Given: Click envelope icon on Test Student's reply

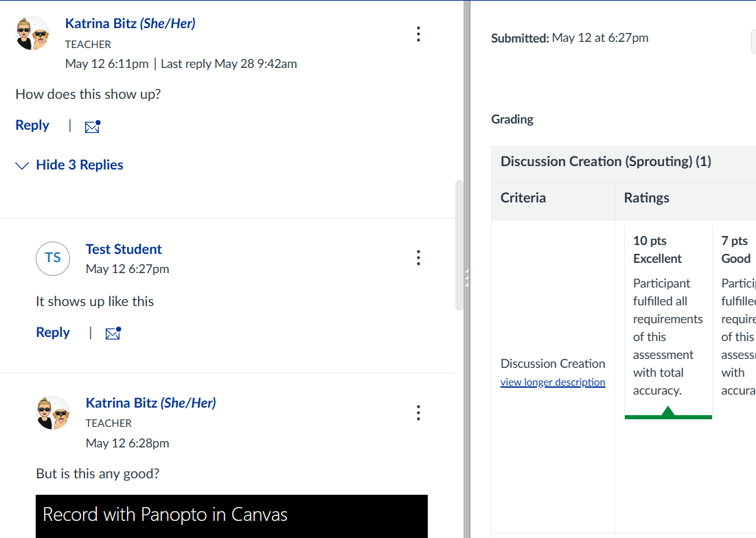Looking at the screenshot, I should pos(113,334).
